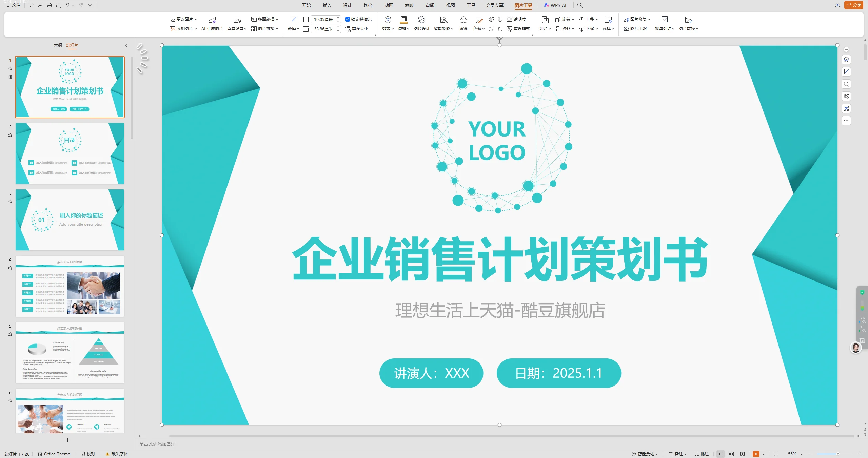Switch to 大纲 (Outline) panel tab
The image size is (868, 458).
(x=58, y=45)
